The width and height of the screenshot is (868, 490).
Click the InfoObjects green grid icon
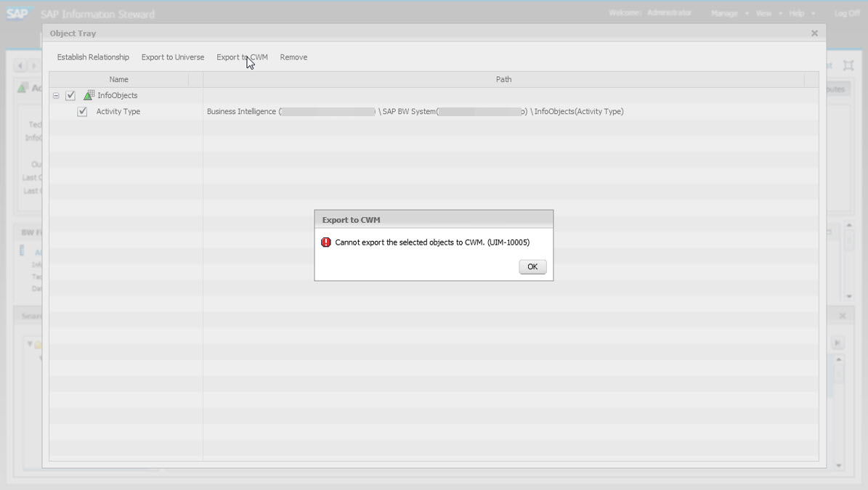coord(89,95)
